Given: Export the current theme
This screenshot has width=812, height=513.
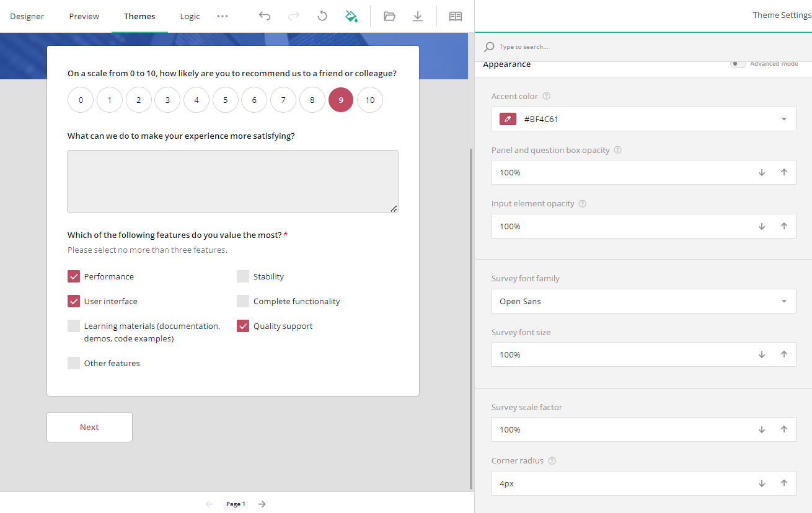Looking at the screenshot, I should point(418,15).
